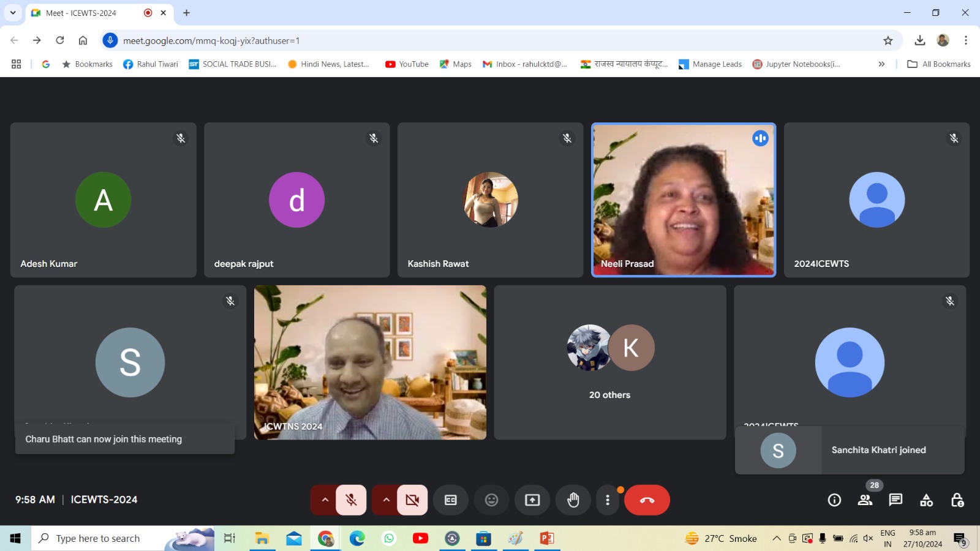Image resolution: width=980 pixels, height=551 pixels.
Task: Select Neeli Prasad video tile
Action: click(x=684, y=200)
